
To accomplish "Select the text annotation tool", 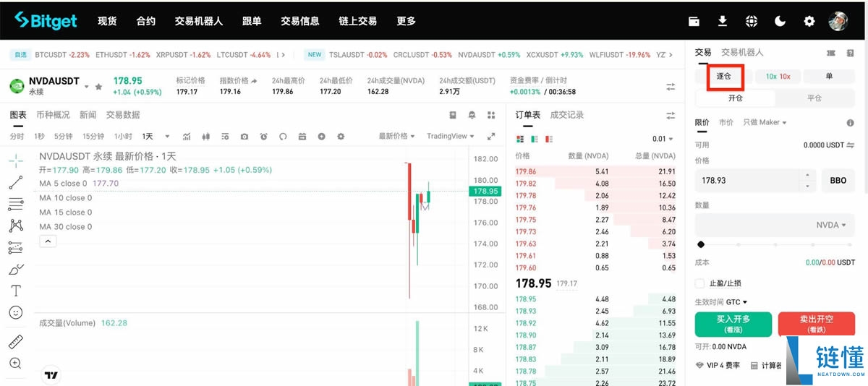I will click(x=15, y=291).
